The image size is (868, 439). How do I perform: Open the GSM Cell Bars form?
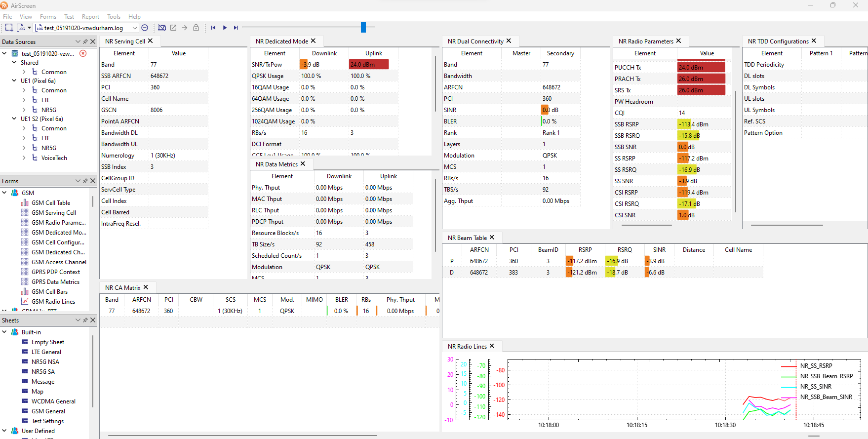[x=49, y=292]
